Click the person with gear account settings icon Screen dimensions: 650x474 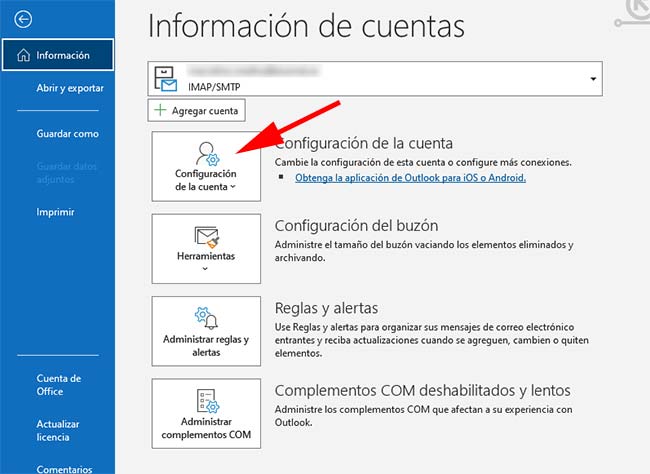coord(207,154)
